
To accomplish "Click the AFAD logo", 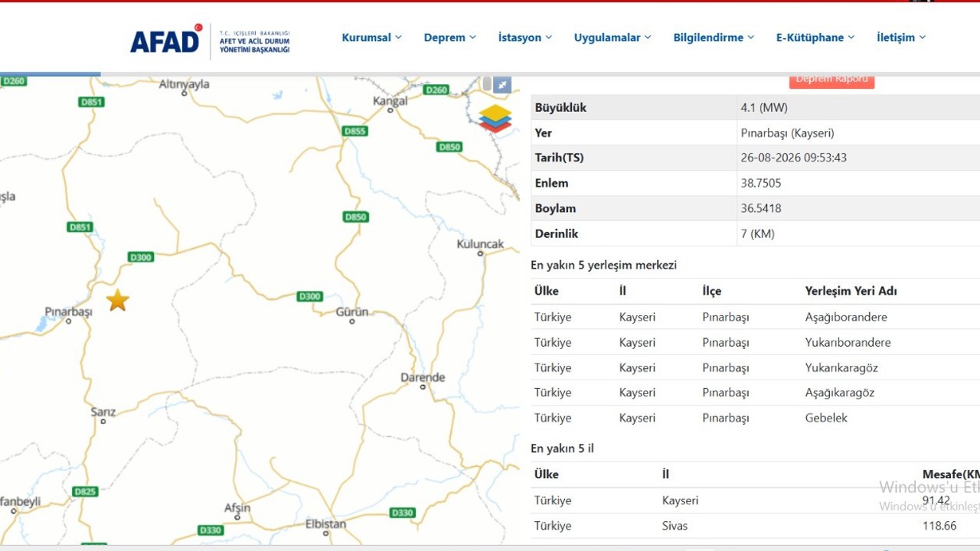I will (x=210, y=40).
